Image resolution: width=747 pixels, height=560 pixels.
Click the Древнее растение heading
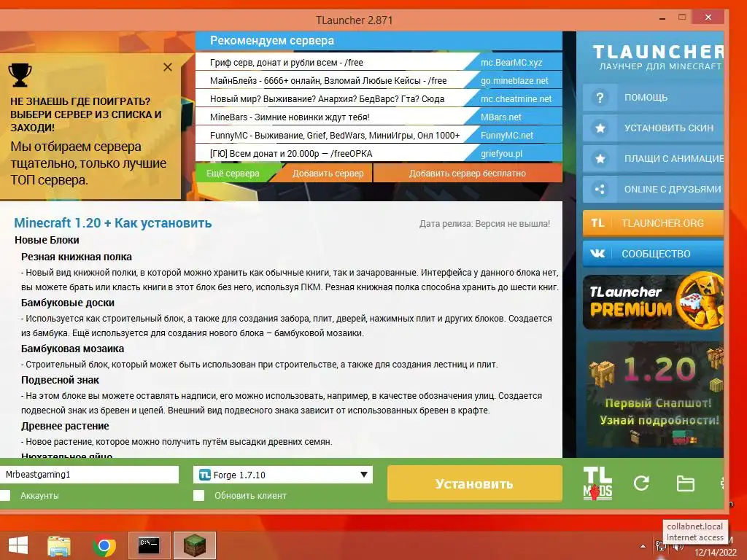[65, 426]
